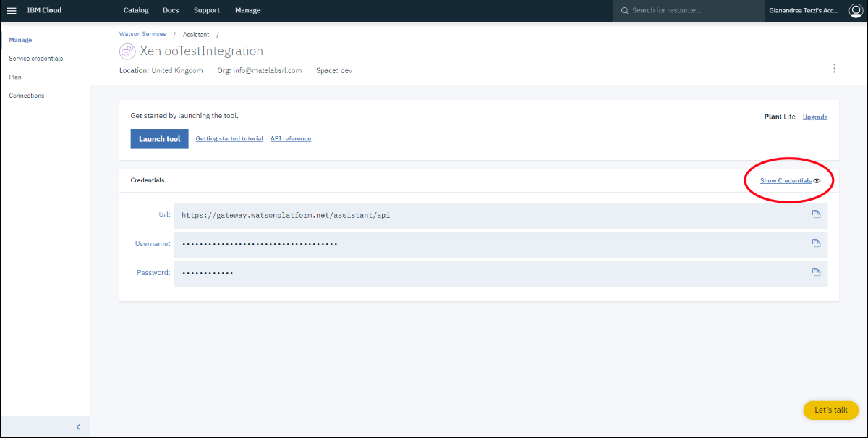The height and width of the screenshot is (438, 868).
Task: Open the Let's talk chat button
Action: point(830,410)
